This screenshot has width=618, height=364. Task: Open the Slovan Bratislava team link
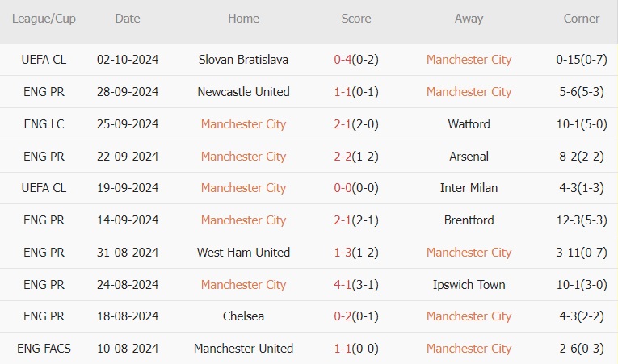(x=243, y=60)
